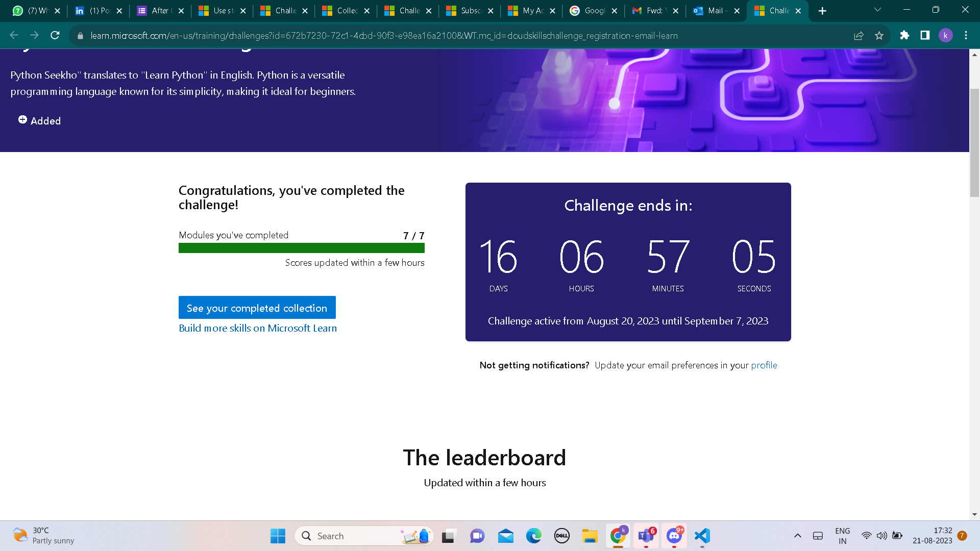
Task: Click See your completed collection button
Action: [257, 308]
